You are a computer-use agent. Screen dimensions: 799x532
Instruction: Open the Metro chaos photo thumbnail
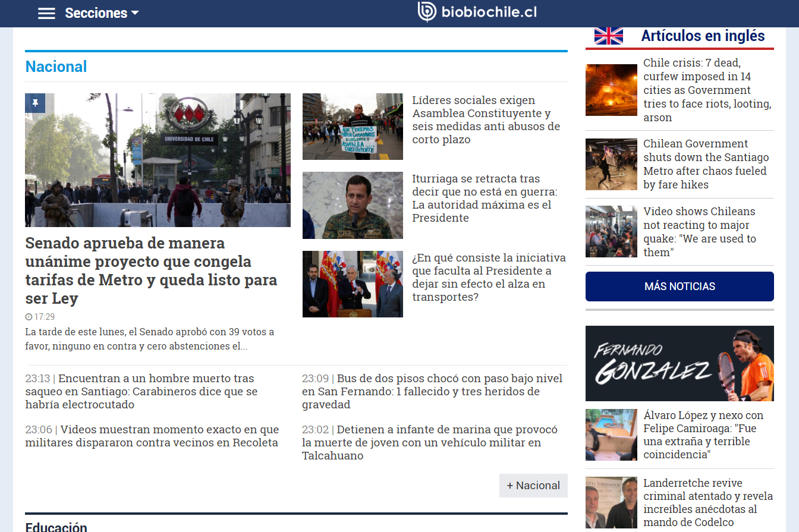[611, 165]
